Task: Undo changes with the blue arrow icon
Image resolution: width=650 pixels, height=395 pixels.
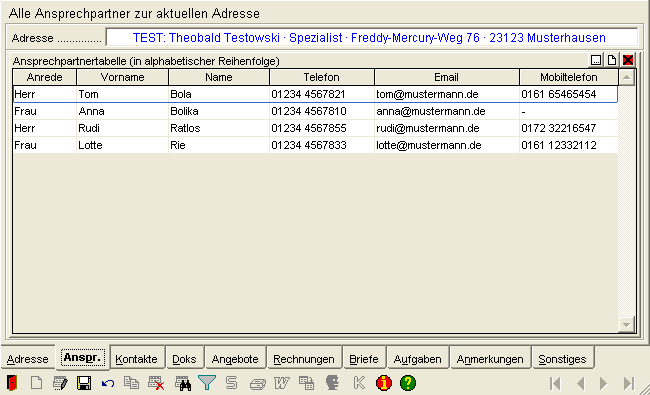Action: (x=108, y=383)
